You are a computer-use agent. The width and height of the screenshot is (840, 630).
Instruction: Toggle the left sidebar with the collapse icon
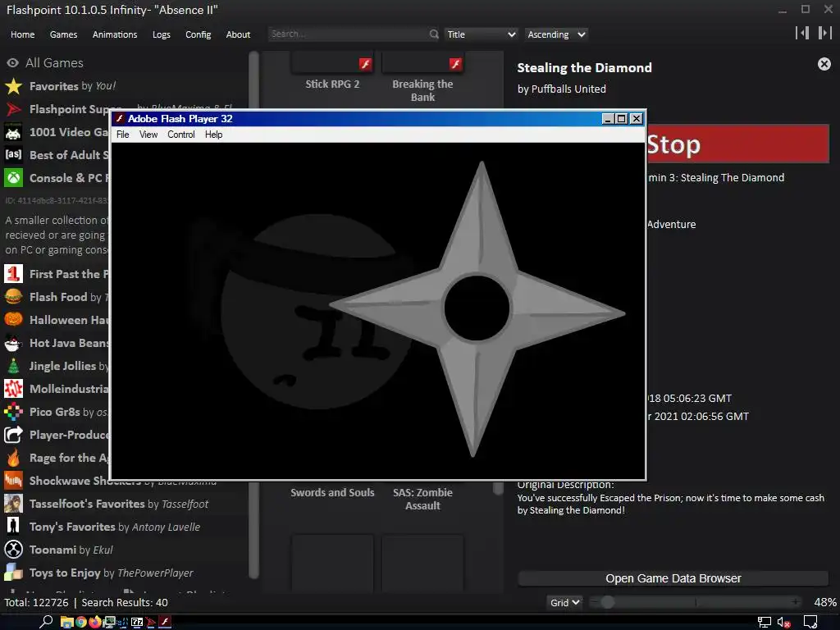tap(802, 33)
